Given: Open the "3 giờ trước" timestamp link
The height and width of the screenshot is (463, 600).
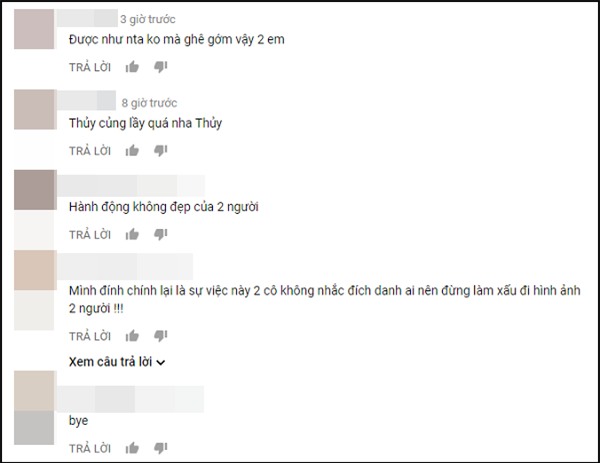Looking at the screenshot, I should point(148,19).
